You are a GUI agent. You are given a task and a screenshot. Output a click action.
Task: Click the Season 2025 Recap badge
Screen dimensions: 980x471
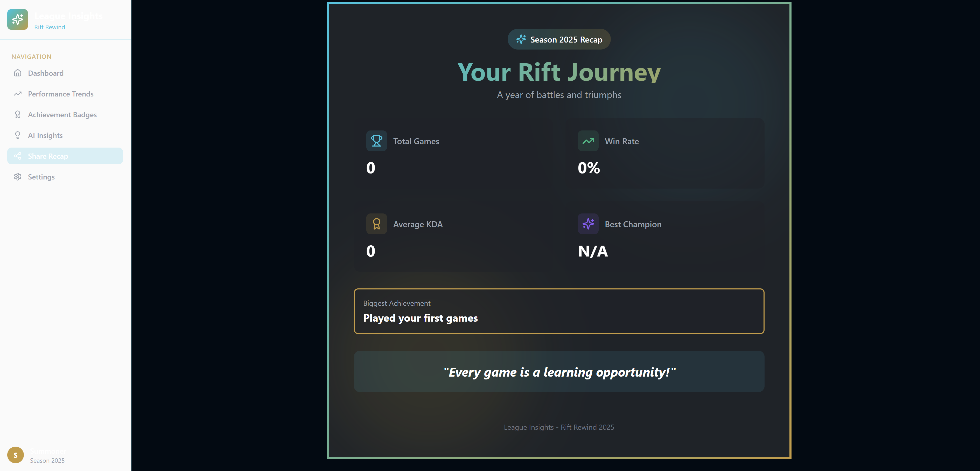tap(559, 40)
